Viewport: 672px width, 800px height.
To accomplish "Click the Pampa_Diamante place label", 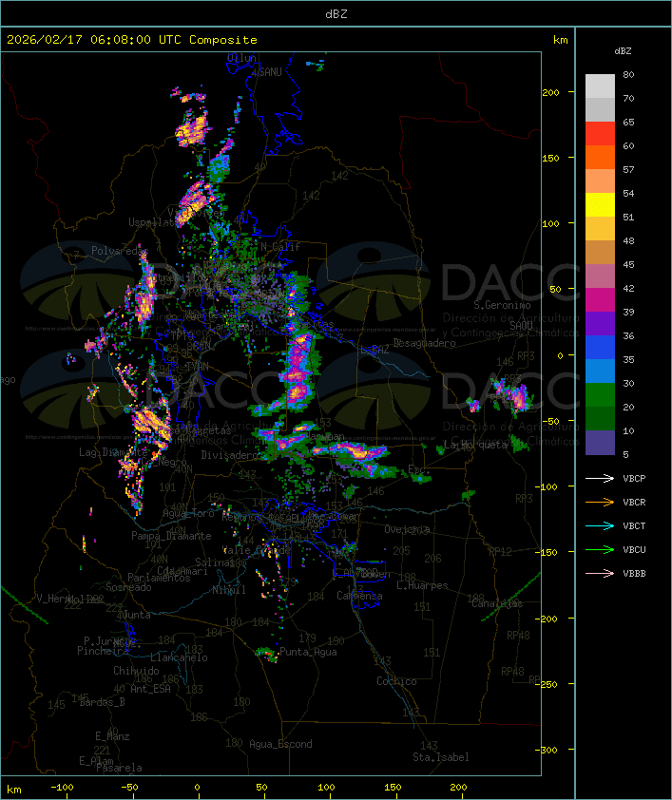I will tap(171, 536).
